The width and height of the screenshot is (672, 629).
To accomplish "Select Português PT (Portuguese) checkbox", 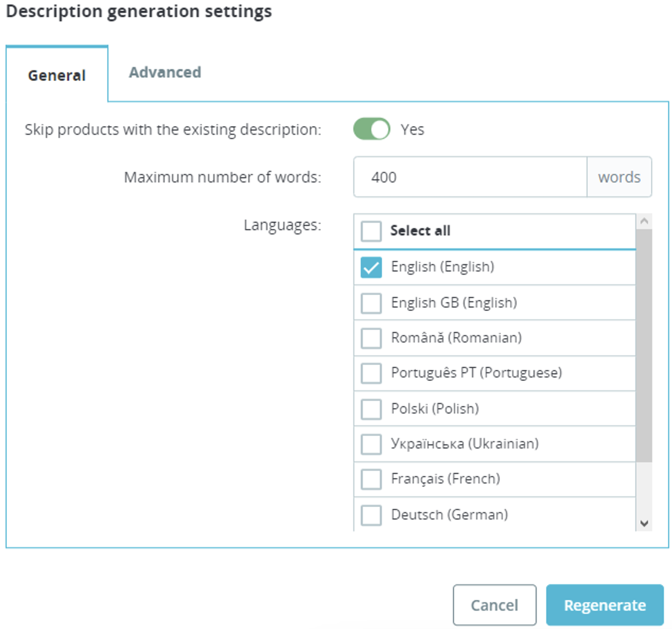I will [371, 373].
